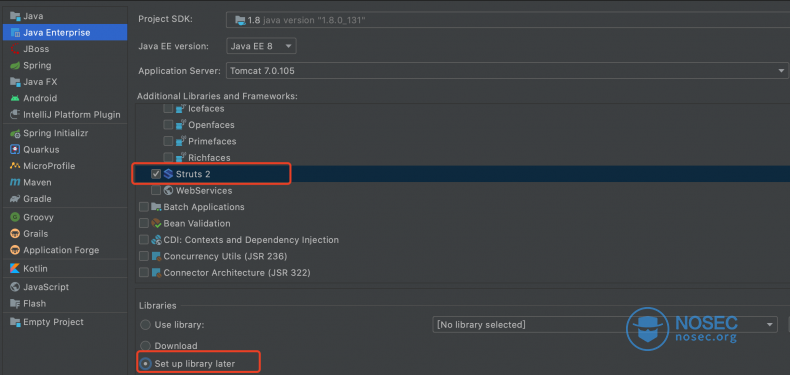
Task: Click the MicroProfile icon
Action: (x=15, y=166)
